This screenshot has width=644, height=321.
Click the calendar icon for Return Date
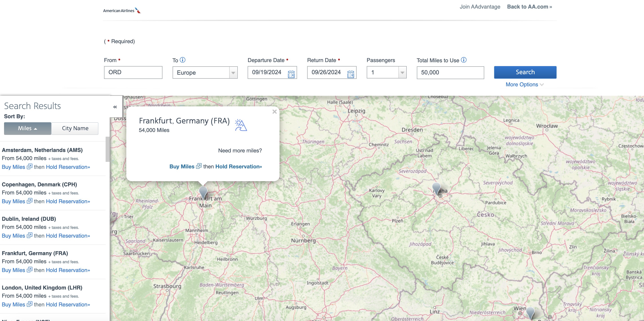click(x=351, y=73)
